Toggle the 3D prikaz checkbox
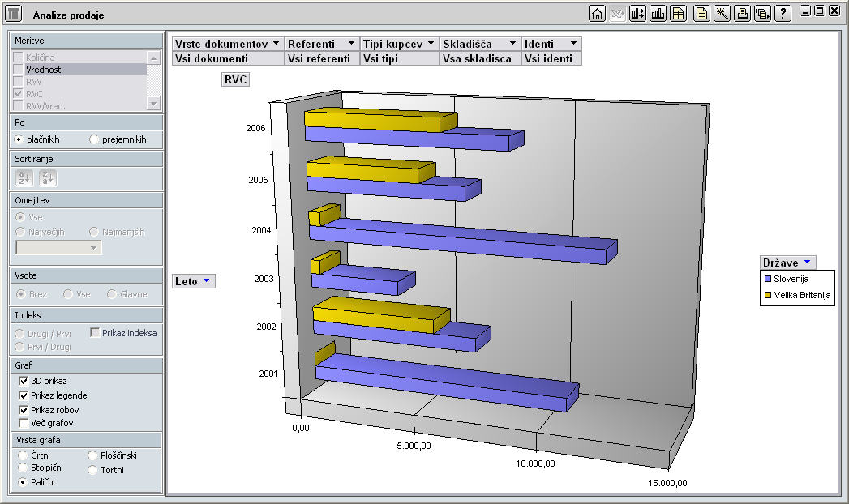 [24, 381]
